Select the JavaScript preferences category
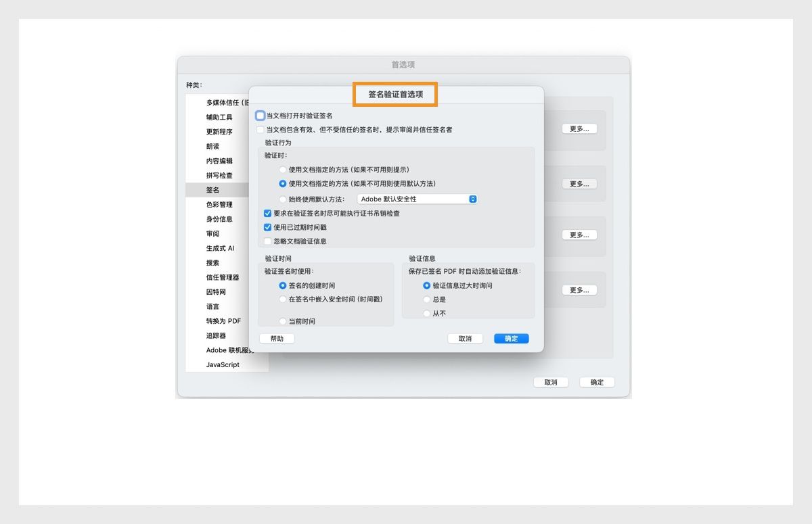 [222, 364]
